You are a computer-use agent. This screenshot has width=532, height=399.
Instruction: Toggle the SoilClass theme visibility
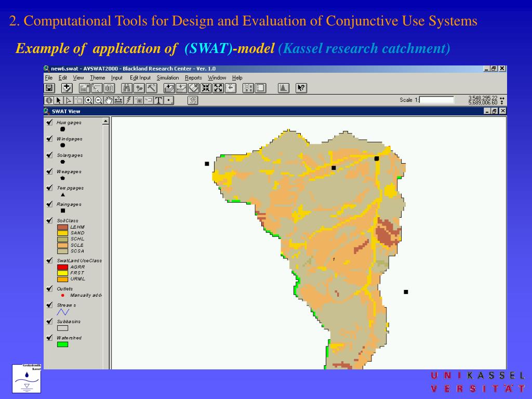click(49, 221)
